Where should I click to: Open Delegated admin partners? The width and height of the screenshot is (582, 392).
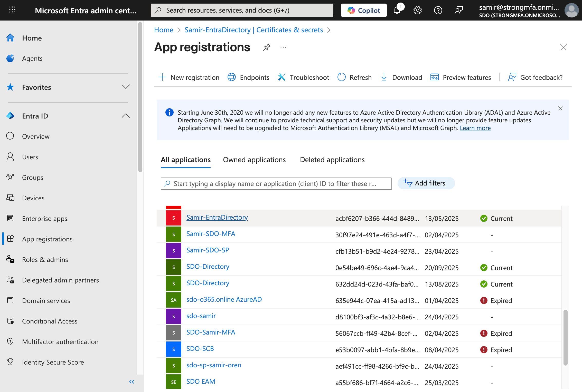[60, 280]
